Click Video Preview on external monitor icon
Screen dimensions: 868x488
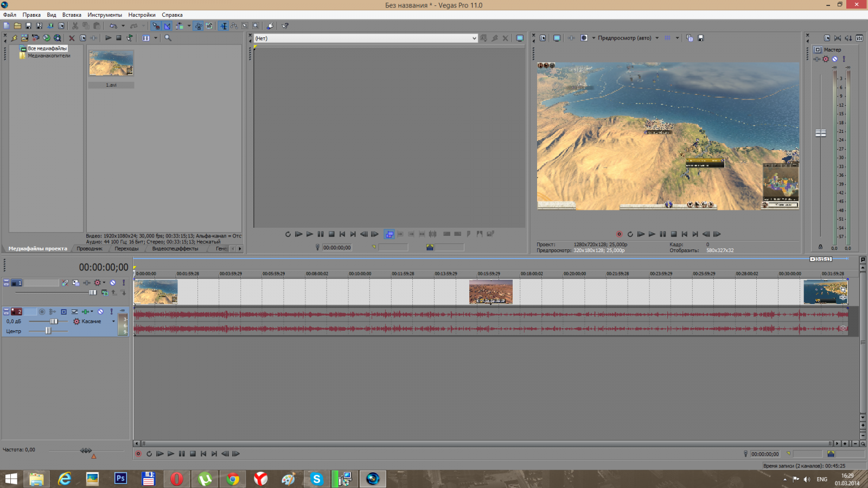(557, 38)
